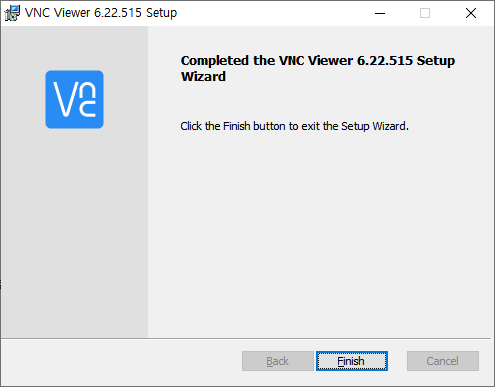Minimize the VNC Viewer Setup window
This screenshot has height=387, width=495.
pos(380,13)
